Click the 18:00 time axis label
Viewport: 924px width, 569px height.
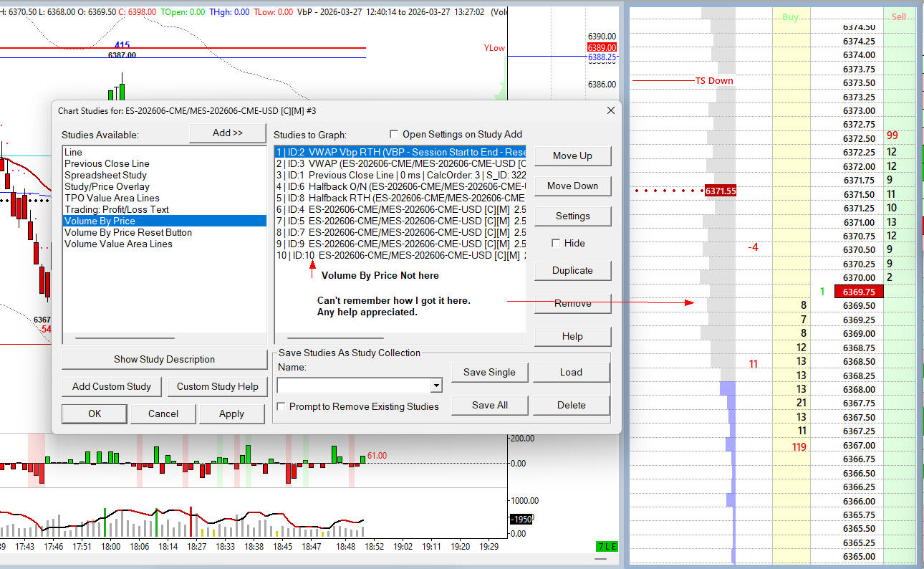pyautogui.click(x=110, y=546)
